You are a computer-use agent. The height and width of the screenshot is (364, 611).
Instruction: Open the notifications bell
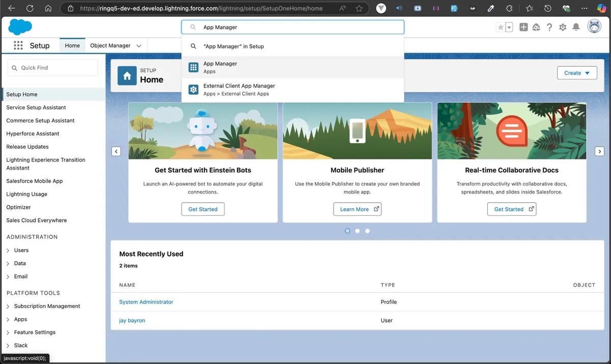[x=576, y=27]
